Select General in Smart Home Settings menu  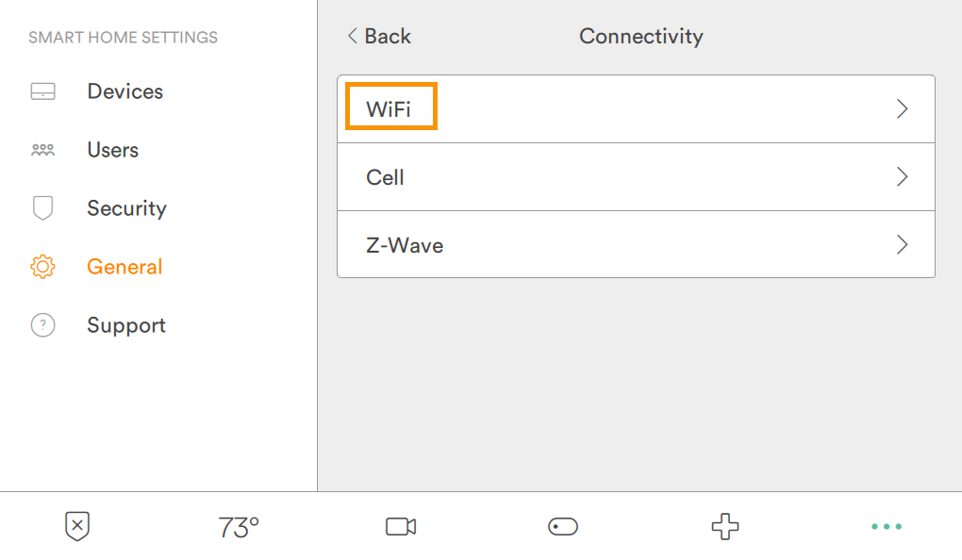pyautogui.click(x=124, y=266)
